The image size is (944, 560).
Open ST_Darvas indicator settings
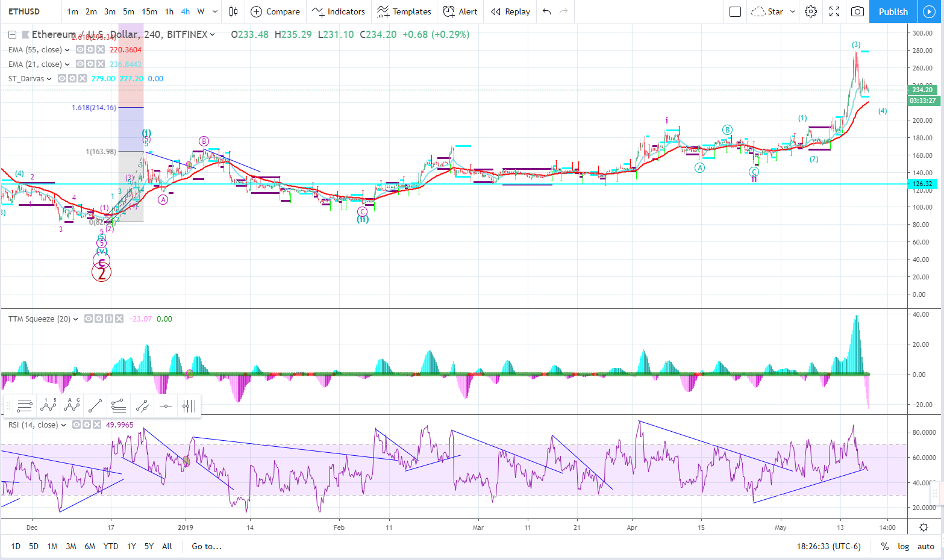[72, 78]
